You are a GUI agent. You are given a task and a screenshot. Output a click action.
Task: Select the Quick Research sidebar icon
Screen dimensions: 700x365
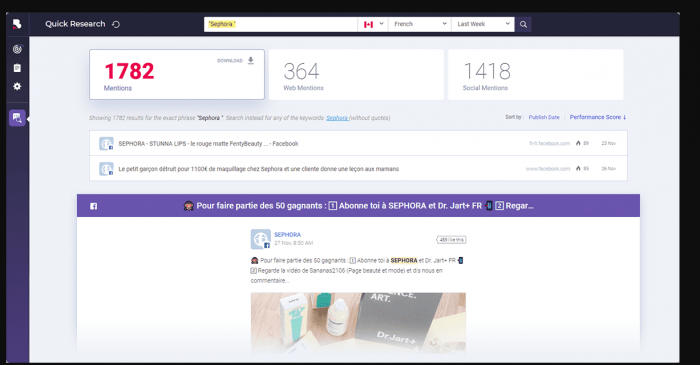pyautogui.click(x=17, y=118)
